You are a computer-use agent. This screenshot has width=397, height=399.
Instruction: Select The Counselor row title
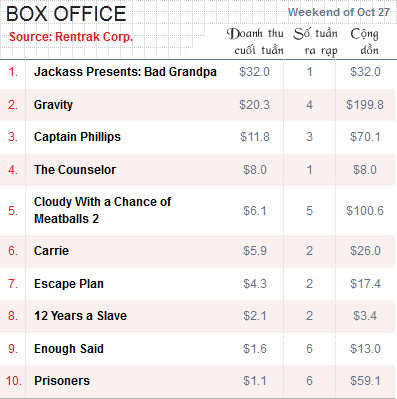(75, 170)
